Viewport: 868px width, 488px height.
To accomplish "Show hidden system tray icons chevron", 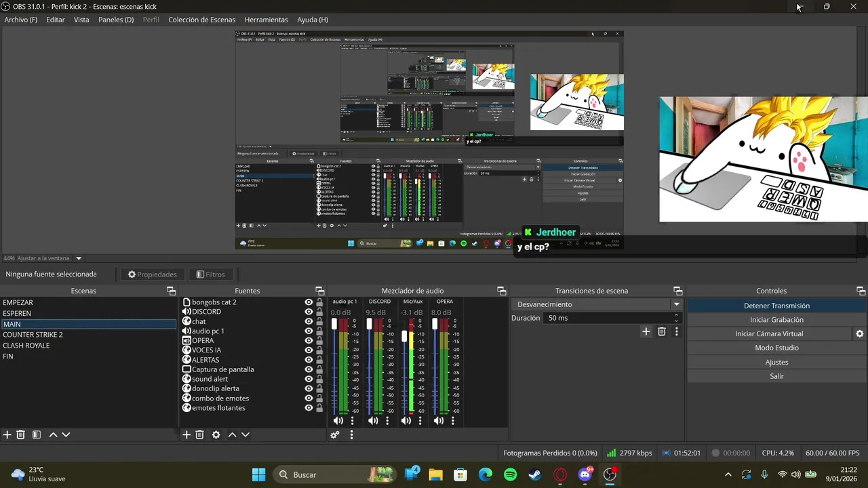I will pos(728,475).
